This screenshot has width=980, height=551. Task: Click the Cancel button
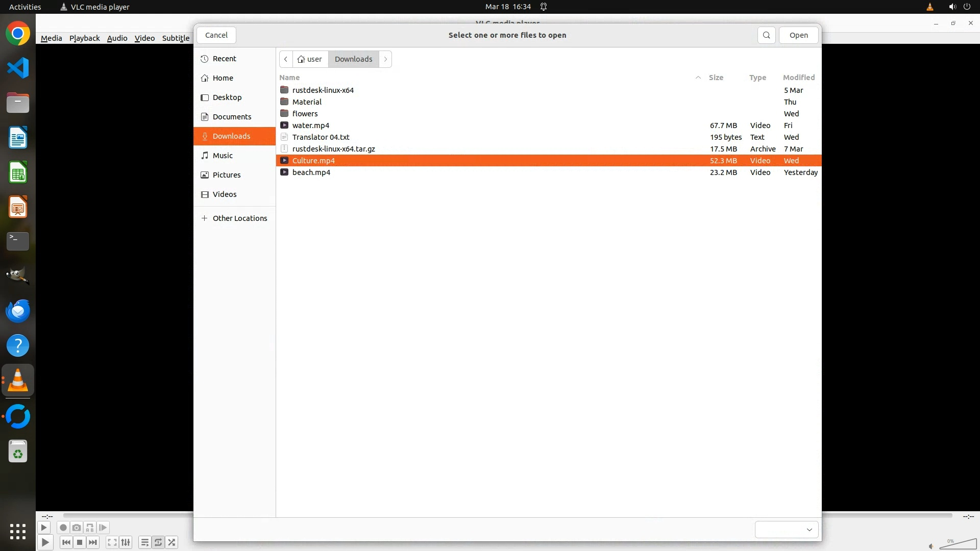coord(216,35)
